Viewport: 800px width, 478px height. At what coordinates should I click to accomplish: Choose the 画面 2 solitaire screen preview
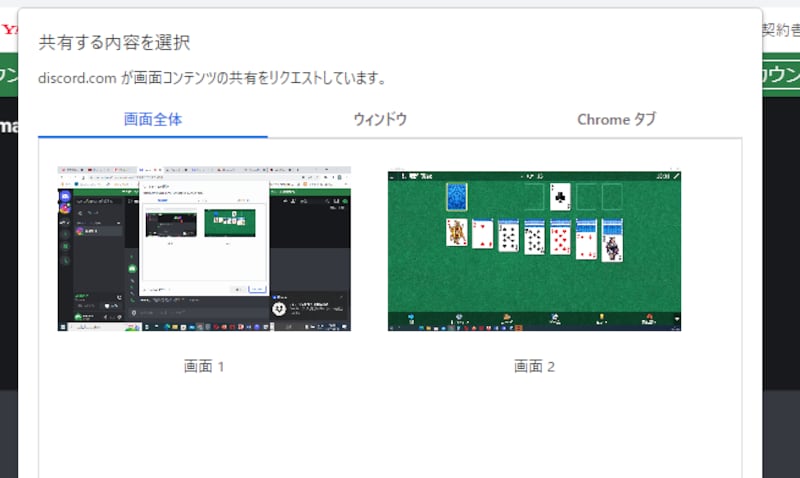coord(534,249)
